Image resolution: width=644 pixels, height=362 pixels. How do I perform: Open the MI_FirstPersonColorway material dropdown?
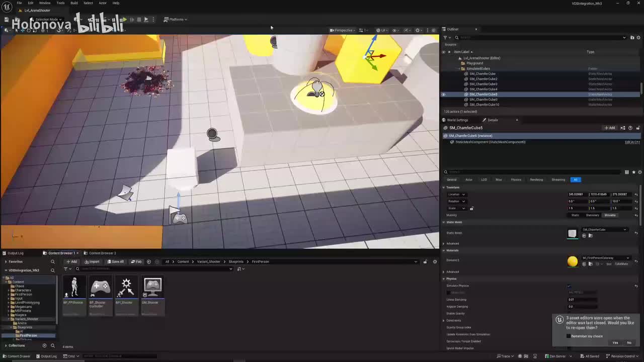click(x=606, y=258)
